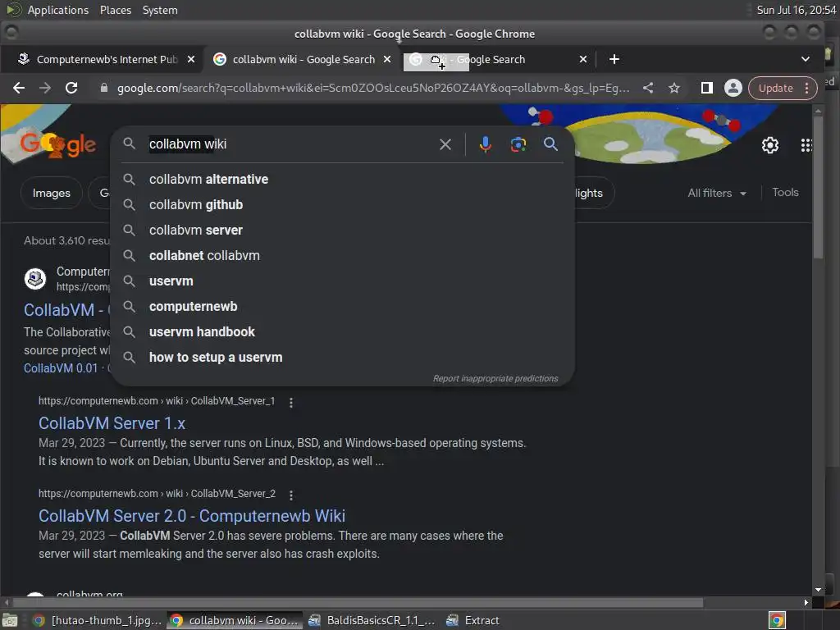Open the Google apps grid

[806, 144]
